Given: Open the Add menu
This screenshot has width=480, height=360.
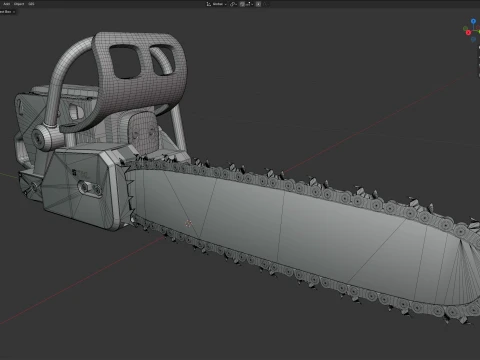Looking at the screenshot, I should click(7, 4).
